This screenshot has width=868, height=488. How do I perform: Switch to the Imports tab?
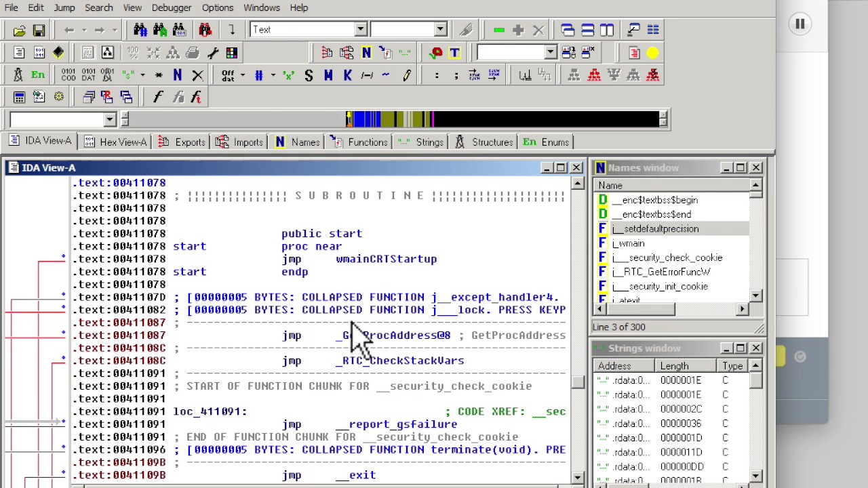tap(239, 142)
